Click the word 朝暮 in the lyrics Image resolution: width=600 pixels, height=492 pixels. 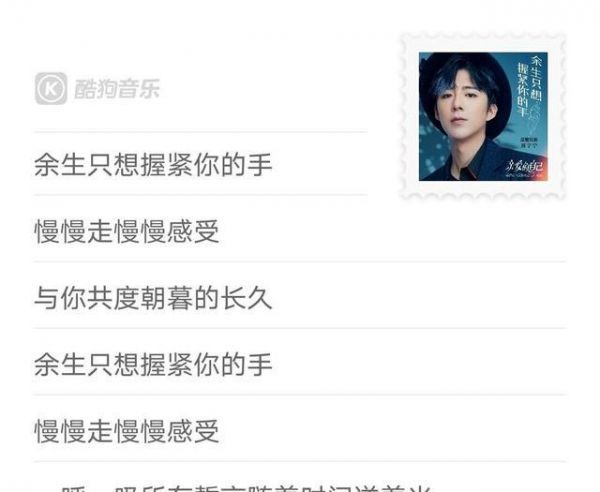(x=166, y=298)
